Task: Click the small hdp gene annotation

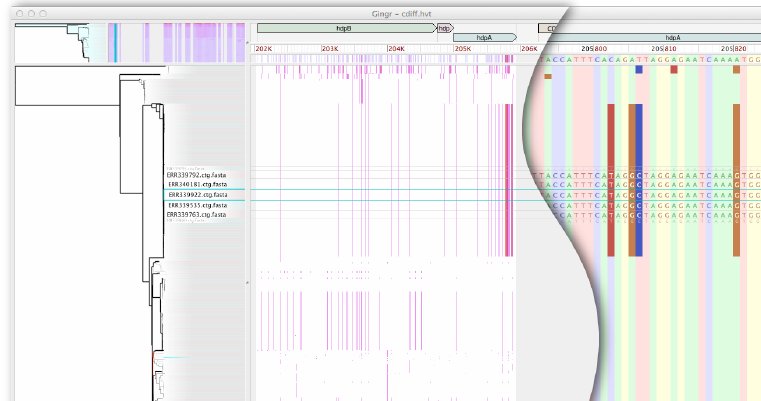Action: point(445,29)
